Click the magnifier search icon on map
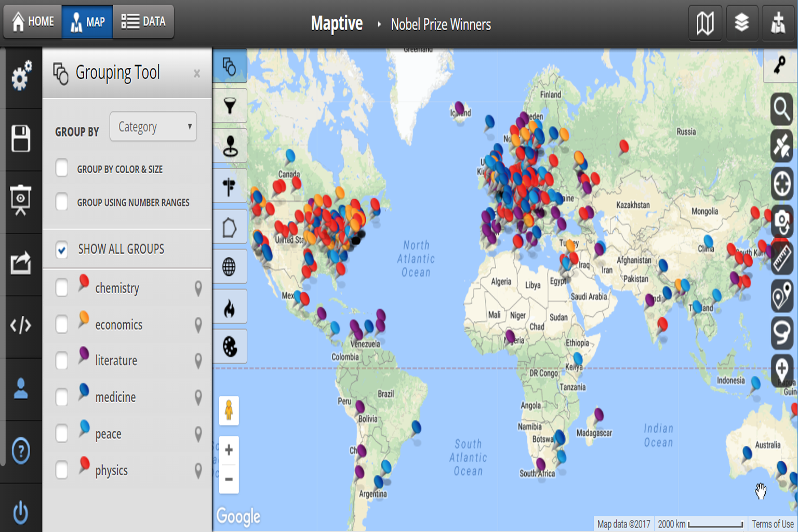798x532 pixels. [782, 109]
